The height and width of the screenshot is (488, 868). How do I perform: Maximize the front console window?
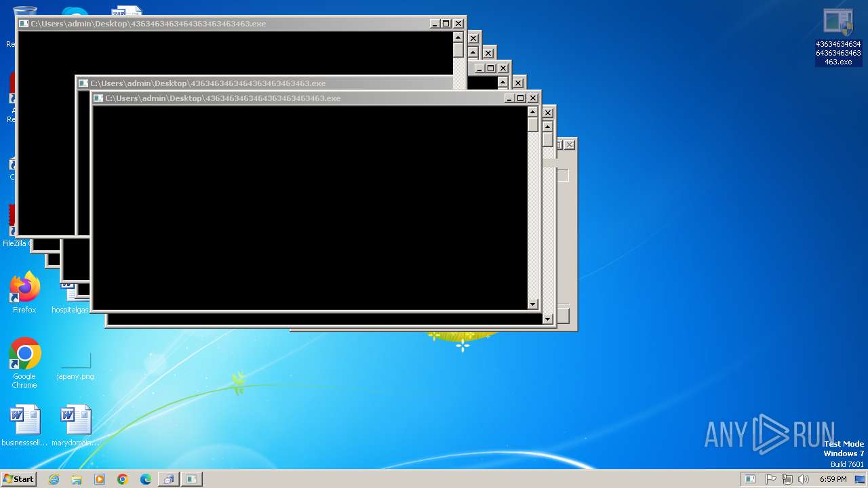pos(521,98)
